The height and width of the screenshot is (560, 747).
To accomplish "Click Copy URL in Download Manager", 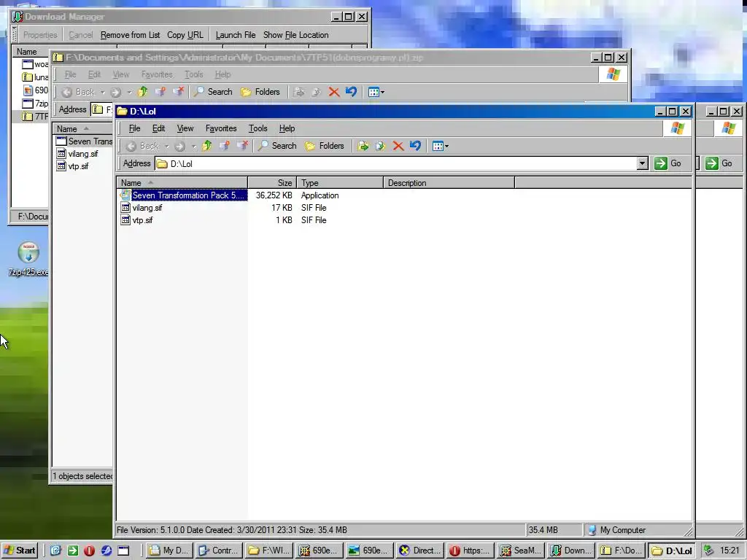I will coord(185,35).
